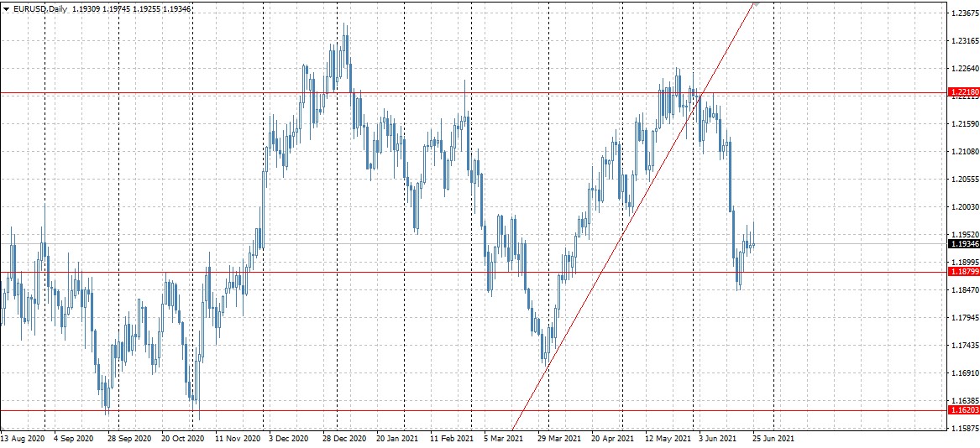This screenshot has width=980, height=448.
Task: Click the 11 Feb 2021 date label
Action: click(453, 439)
